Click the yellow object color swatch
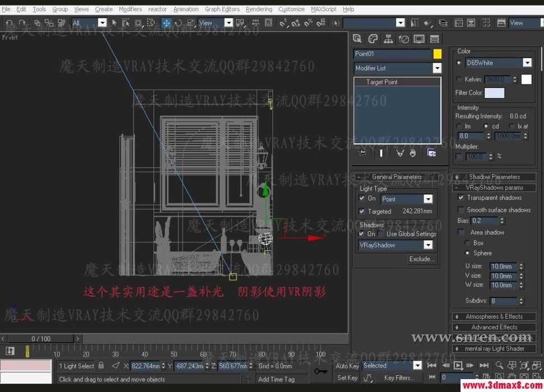544x392 pixels. [437, 54]
